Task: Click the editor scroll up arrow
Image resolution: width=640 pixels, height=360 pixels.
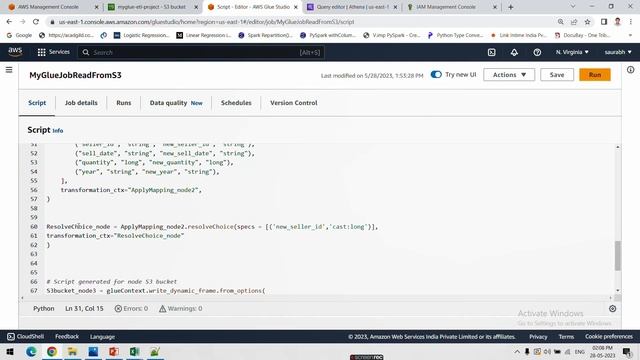Action: coord(618,147)
